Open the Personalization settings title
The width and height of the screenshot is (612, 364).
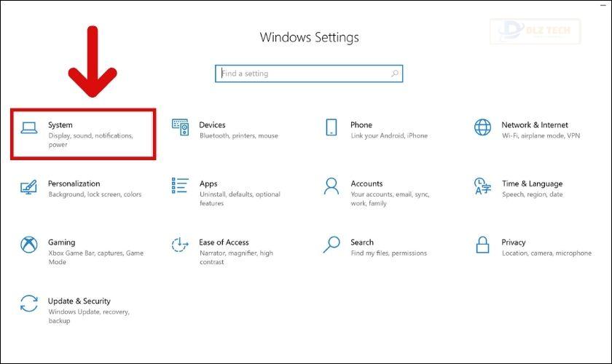pos(74,183)
